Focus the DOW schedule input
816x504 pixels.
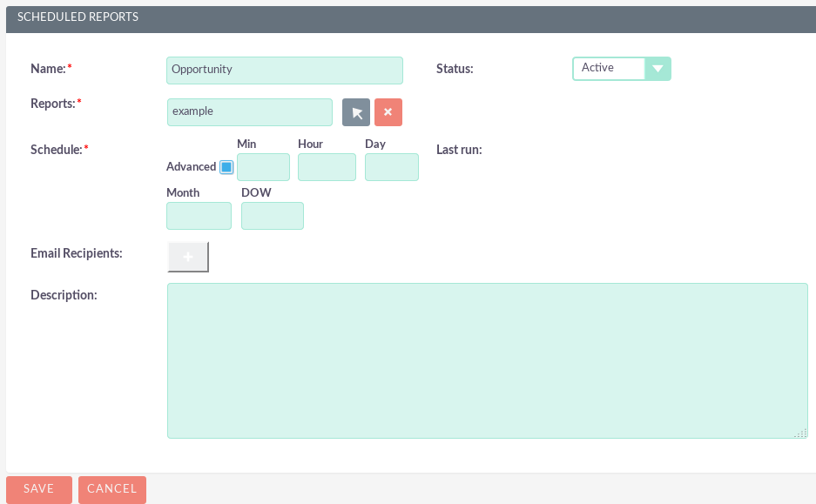tap(272, 216)
